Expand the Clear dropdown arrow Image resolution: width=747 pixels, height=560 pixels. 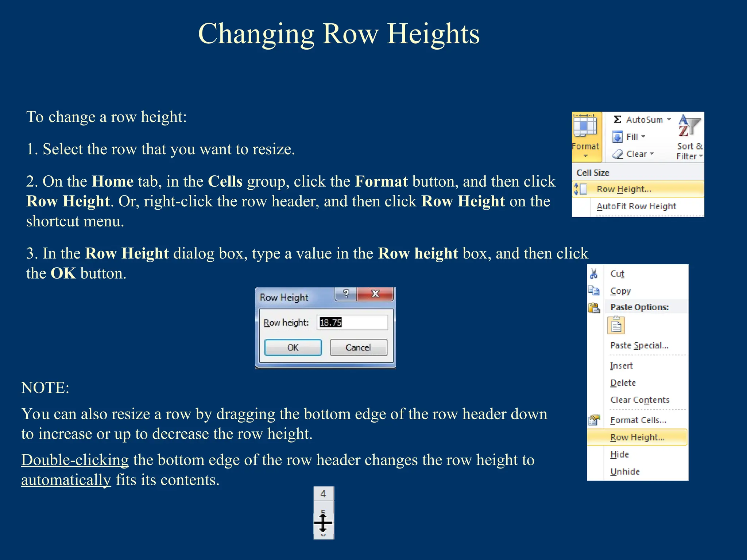651,154
